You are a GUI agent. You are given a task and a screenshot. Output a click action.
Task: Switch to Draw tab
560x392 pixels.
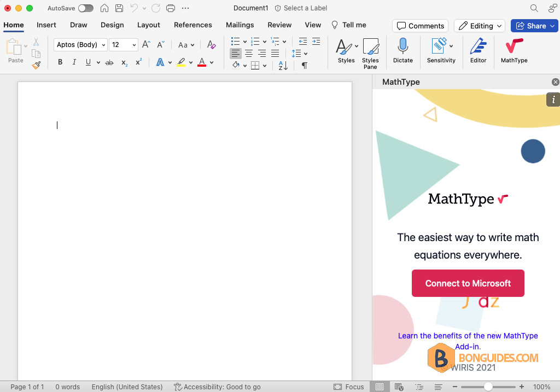click(x=79, y=25)
